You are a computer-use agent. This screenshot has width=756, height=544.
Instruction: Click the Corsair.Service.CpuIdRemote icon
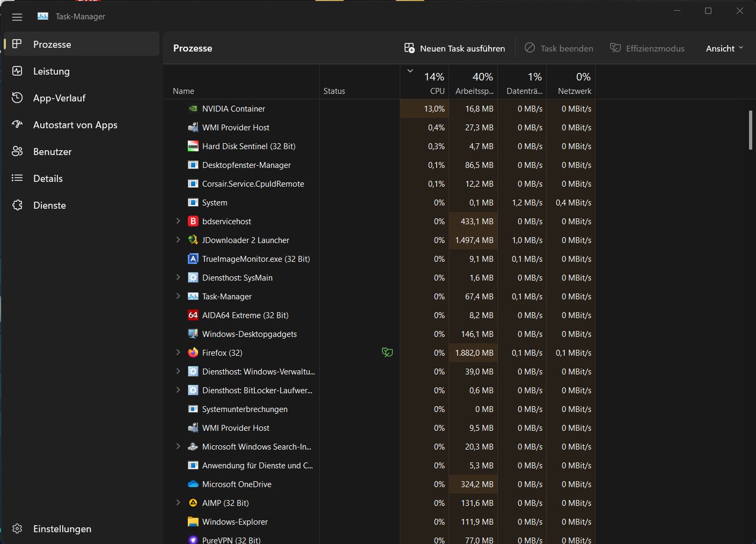click(x=193, y=183)
